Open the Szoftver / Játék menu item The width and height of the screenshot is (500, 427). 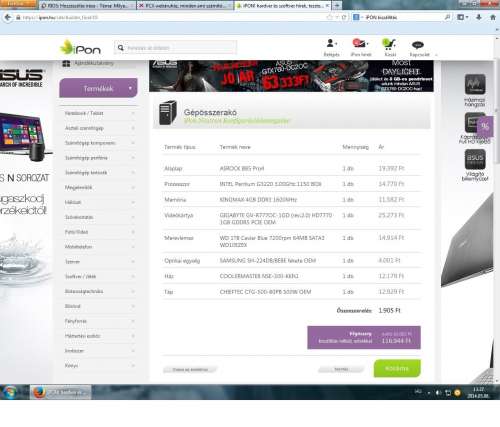pyautogui.click(x=80, y=277)
